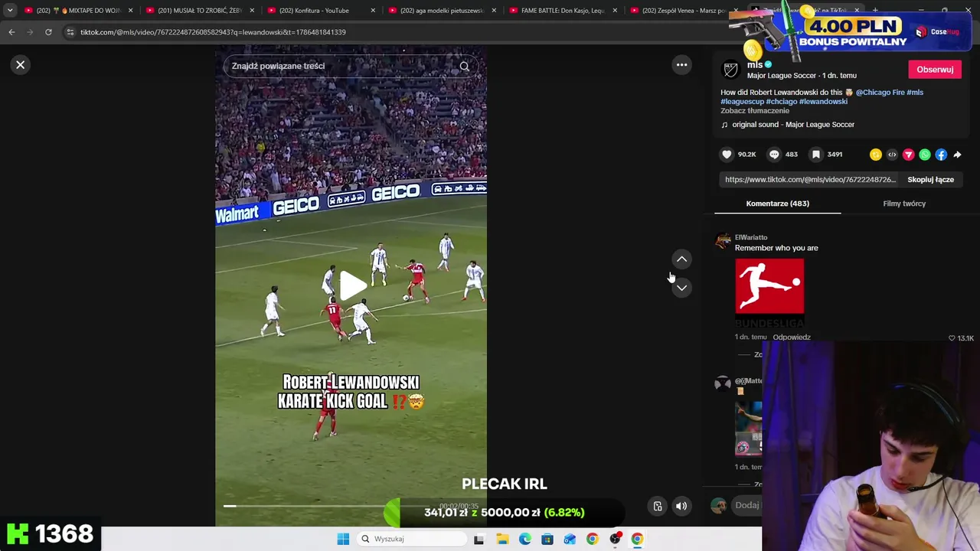Click the Wyszukaj taskbar search box

pyautogui.click(x=412, y=539)
